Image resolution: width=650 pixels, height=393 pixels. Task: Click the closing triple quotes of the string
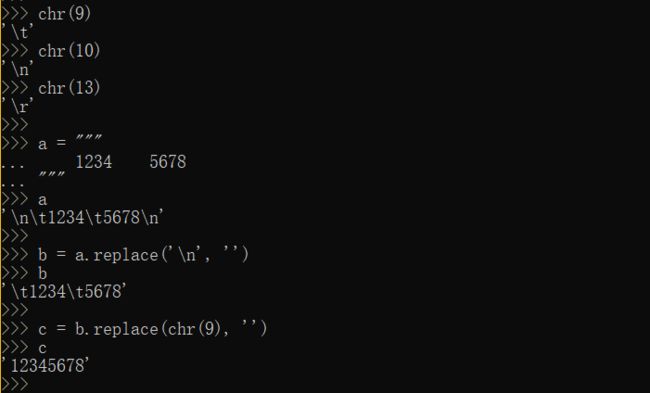coord(52,175)
